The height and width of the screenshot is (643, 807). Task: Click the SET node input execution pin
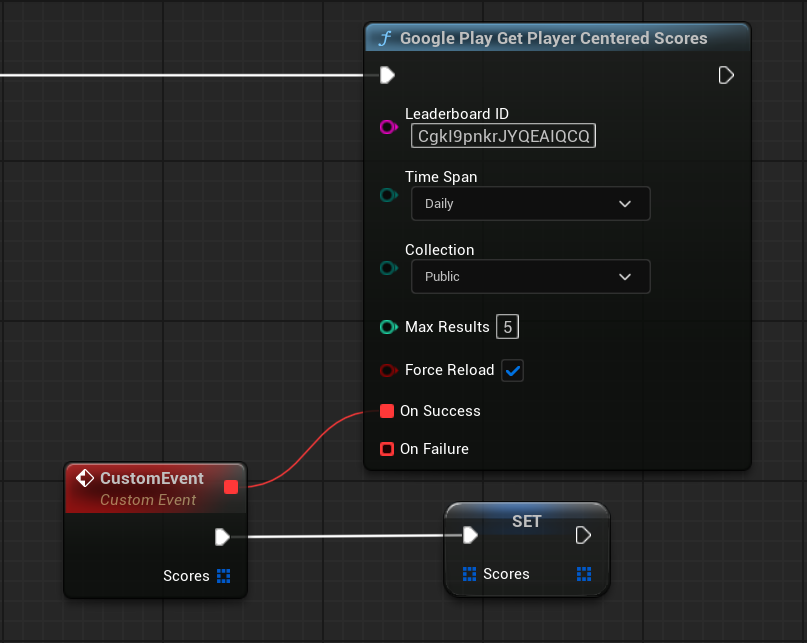pos(470,536)
